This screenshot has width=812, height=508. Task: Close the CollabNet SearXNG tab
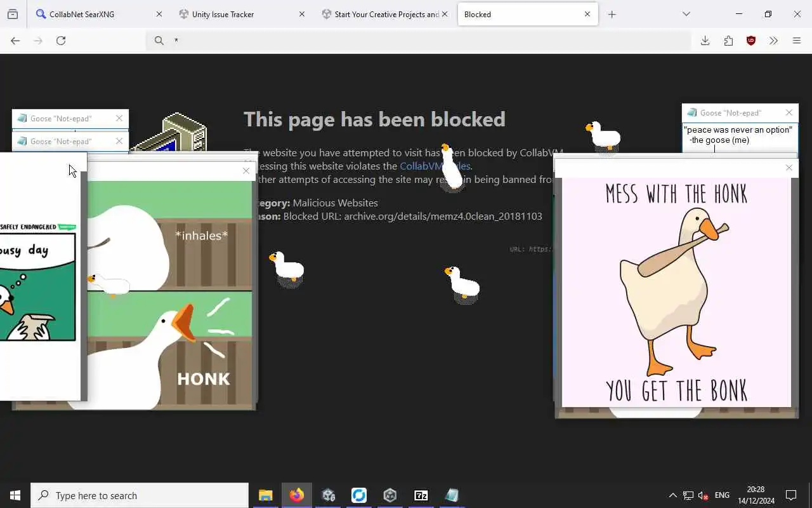click(159, 14)
